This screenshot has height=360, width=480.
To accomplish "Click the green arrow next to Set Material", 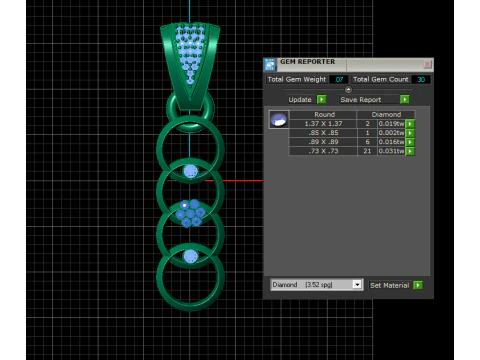I will (418, 285).
